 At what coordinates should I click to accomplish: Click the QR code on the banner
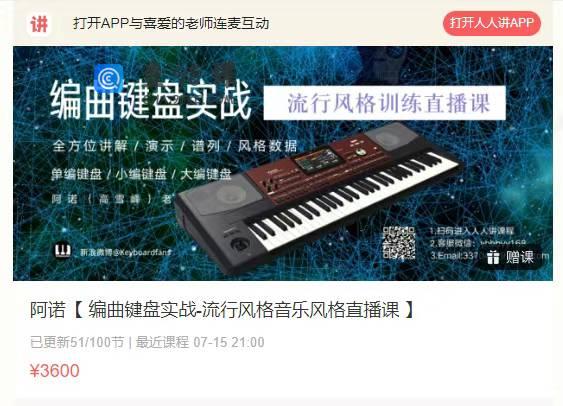click(399, 243)
